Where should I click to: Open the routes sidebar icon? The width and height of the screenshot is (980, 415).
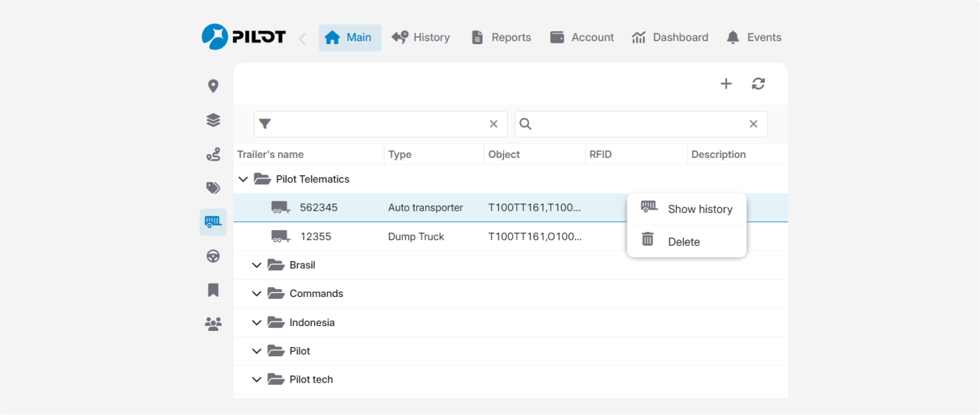[213, 155]
